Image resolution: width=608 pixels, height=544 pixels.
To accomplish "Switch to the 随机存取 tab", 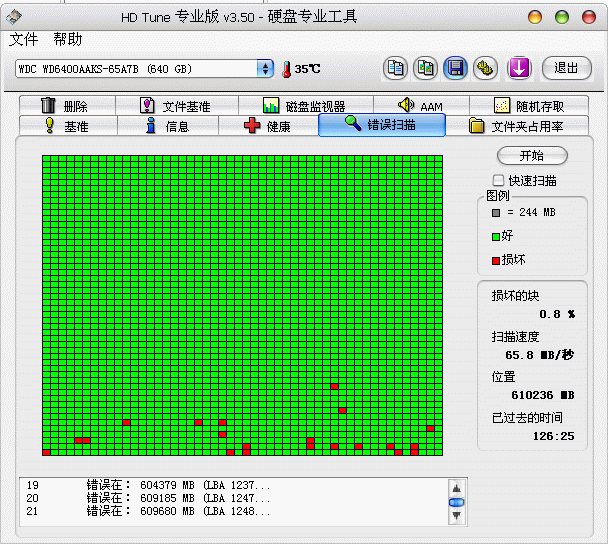I will (x=529, y=105).
